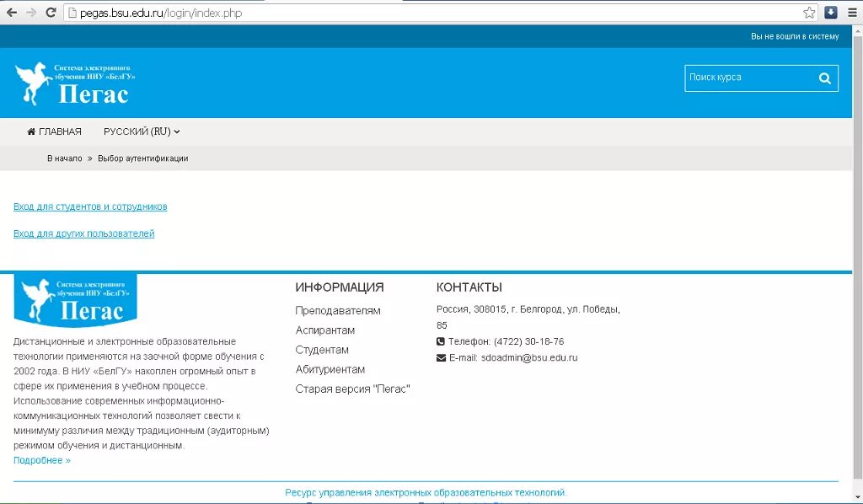The image size is (863, 504).
Task: Click the Pegas logo in footer
Action: tap(75, 300)
